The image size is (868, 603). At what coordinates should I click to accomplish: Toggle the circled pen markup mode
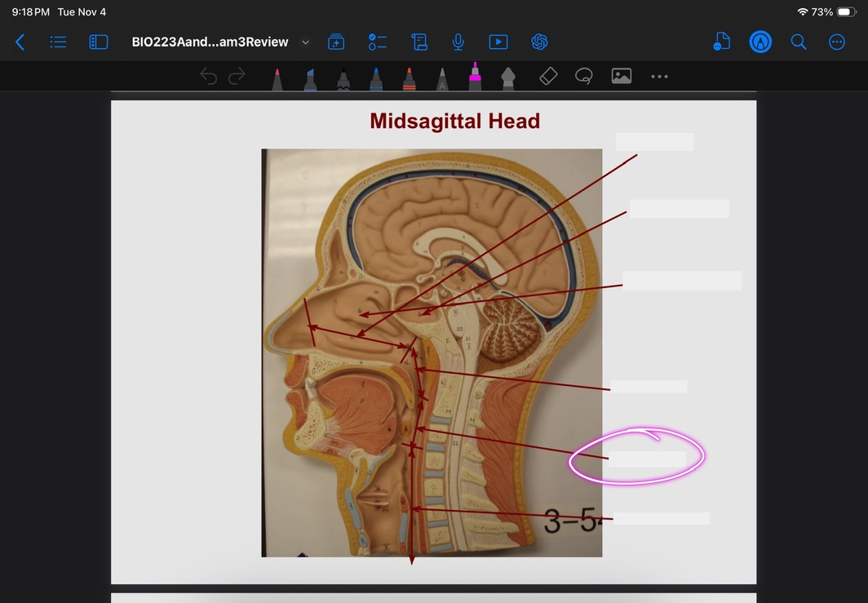click(760, 42)
